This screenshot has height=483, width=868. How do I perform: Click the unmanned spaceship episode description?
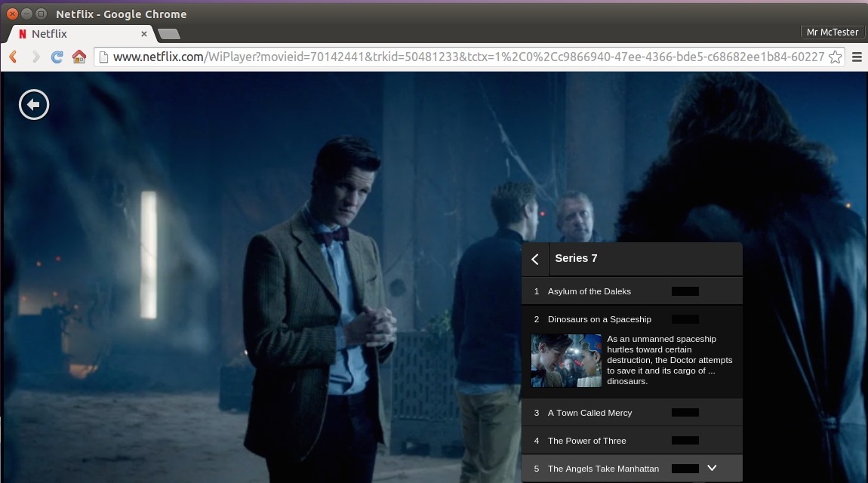pos(669,360)
